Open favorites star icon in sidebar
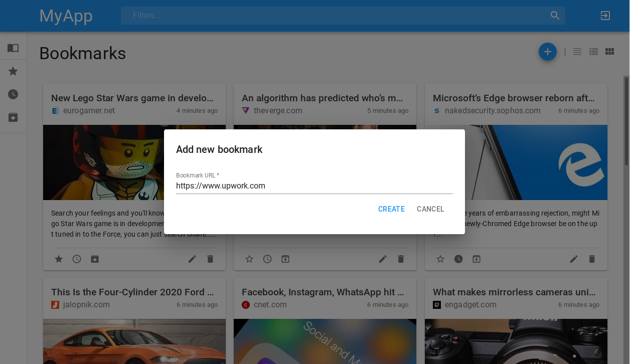This screenshot has width=630, height=364. tap(13, 71)
